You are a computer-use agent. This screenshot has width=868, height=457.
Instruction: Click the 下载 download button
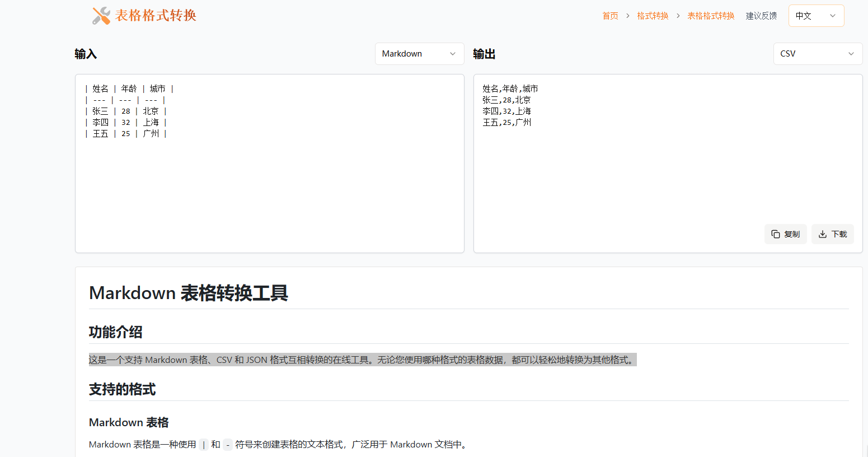833,234
